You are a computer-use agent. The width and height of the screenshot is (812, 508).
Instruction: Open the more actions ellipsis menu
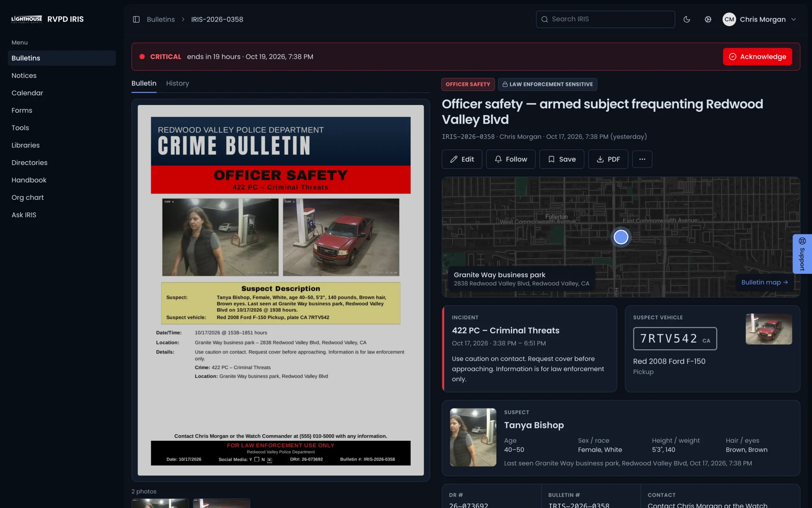[x=642, y=159]
